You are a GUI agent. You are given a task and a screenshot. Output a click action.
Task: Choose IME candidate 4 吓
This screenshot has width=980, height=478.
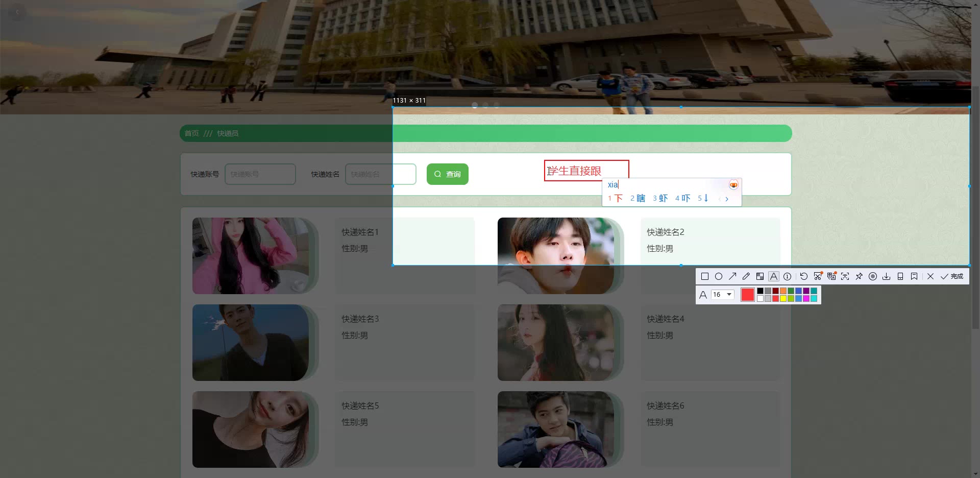tap(682, 198)
